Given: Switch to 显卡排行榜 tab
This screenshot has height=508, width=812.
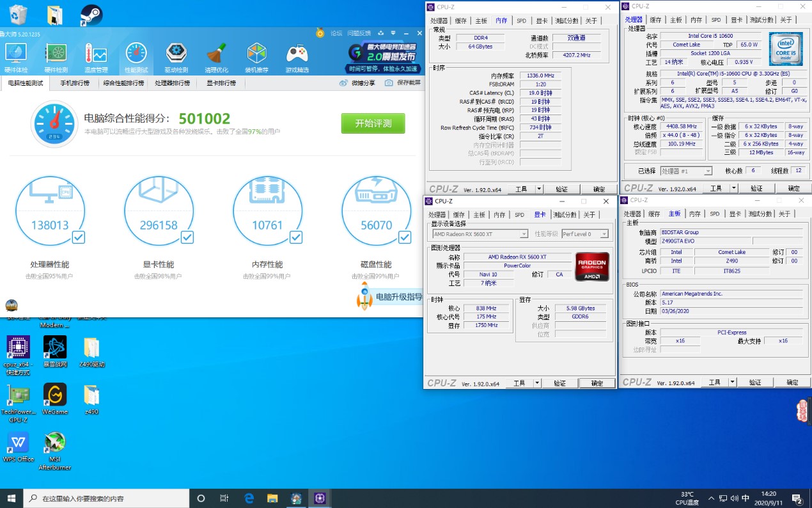Looking at the screenshot, I should pos(221,83).
